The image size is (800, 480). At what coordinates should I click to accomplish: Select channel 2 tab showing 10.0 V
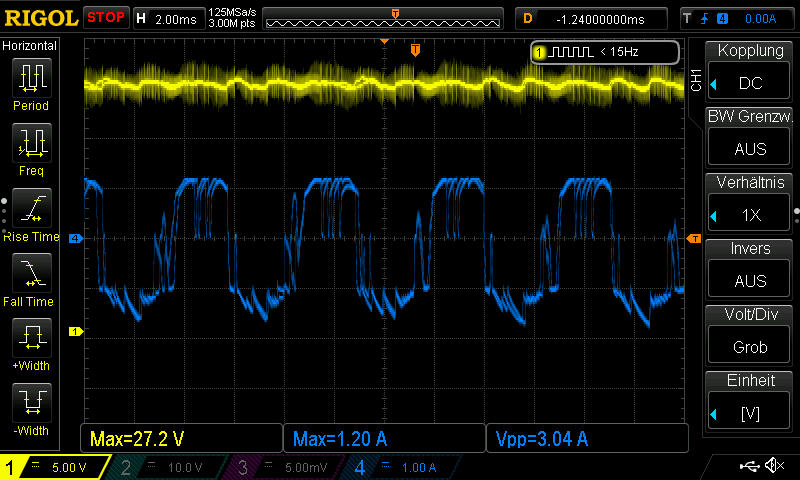coord(169,467)
